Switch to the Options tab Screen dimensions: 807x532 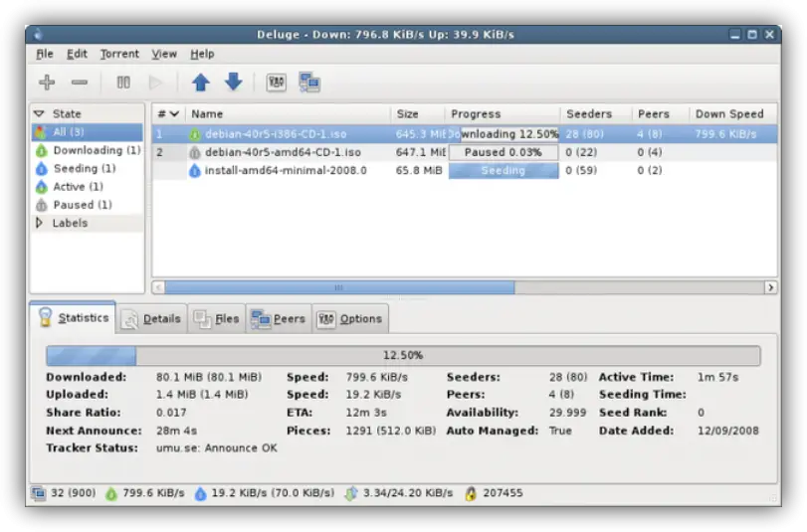point(349,319)
